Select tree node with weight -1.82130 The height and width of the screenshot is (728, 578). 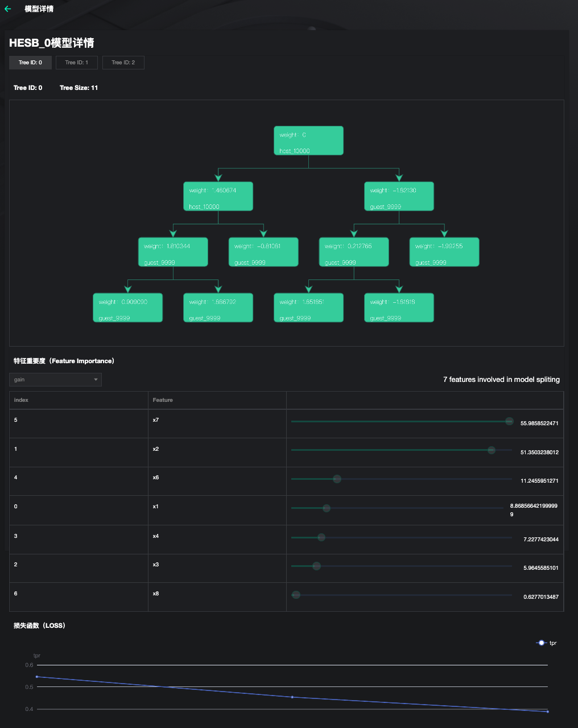click(399, 196)
